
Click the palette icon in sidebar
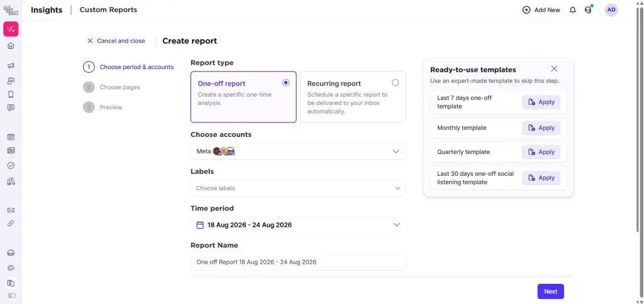pyautogui.click(x=11, y=268)
